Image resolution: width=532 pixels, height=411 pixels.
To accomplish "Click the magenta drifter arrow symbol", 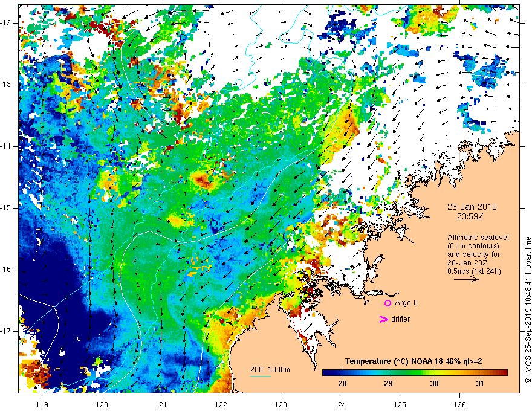I will (383, 319).
